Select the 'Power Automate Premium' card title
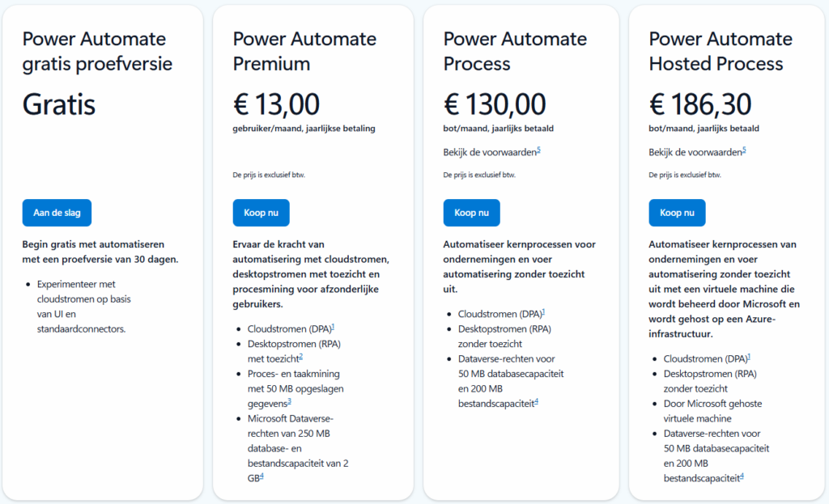Viewport: 829px width, 504px height. click(x=304, y=51)
